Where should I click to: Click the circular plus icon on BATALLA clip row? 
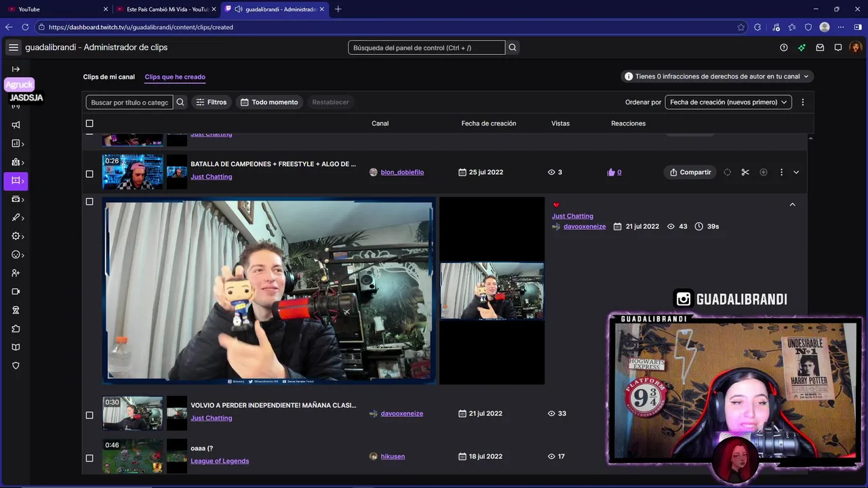tap(764, 172)
